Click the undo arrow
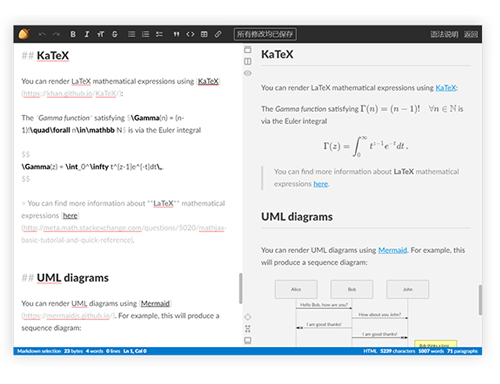The height and width of the screenshot is (384, 500). (42, 34)
